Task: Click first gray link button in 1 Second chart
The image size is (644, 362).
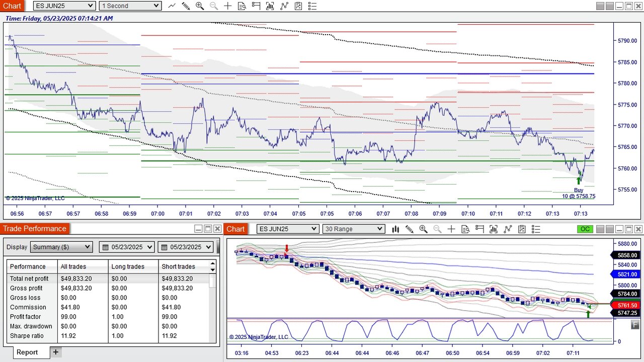Action: (600, 6)
